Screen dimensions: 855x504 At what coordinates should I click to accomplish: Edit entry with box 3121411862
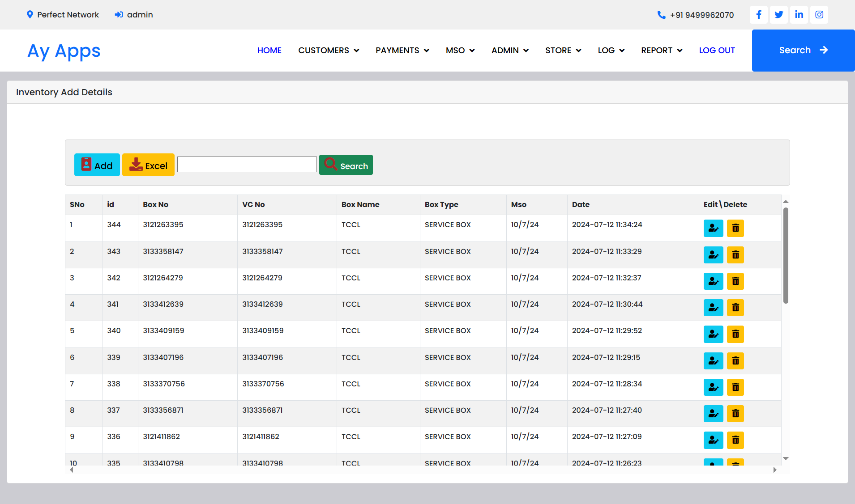pyautogui.click(x=713, y=440)
